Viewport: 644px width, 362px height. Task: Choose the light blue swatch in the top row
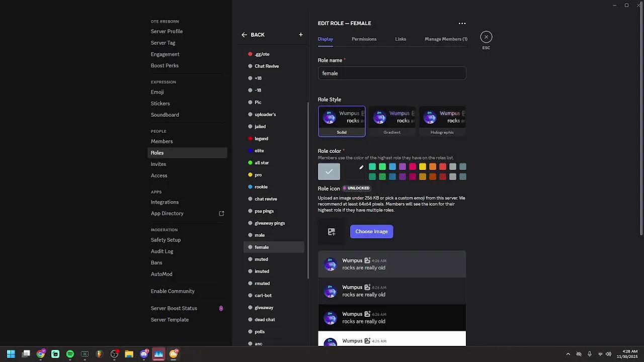click(392, 167)
